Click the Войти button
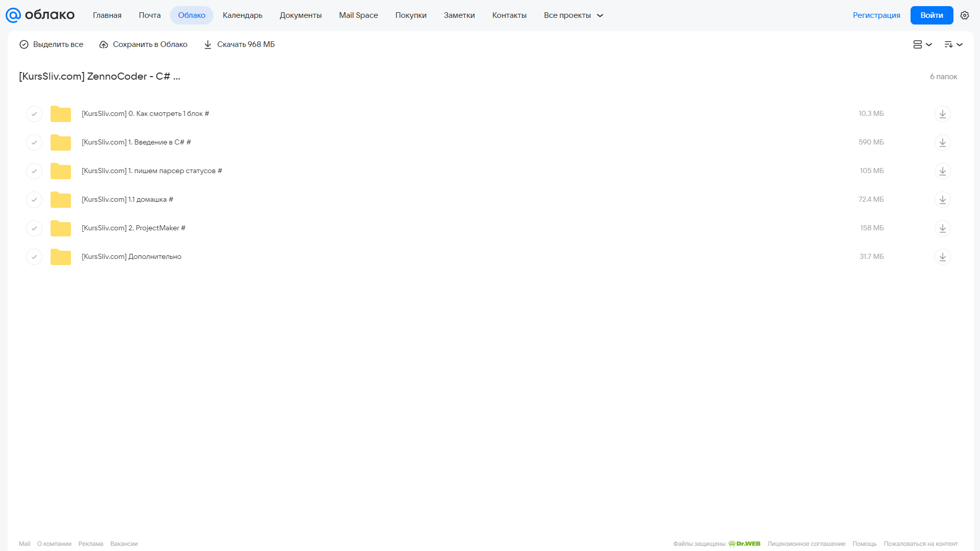The image size is (980, 551). tap(931, 15)
